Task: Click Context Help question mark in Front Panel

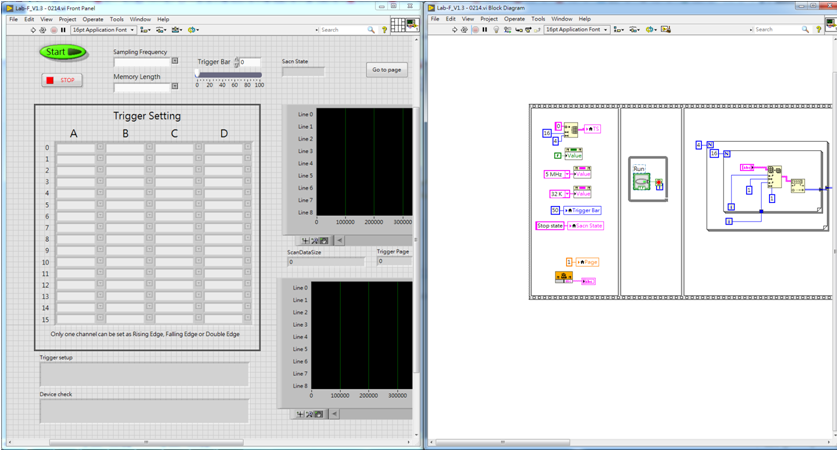Action: pyautogui.click(x=384, y=30)
